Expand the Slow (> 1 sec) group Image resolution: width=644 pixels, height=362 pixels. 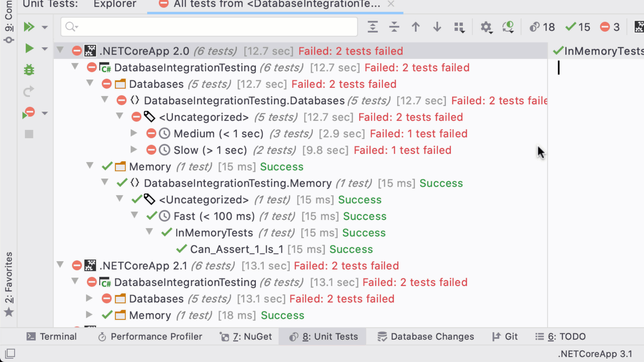click(x=133, y=150)
